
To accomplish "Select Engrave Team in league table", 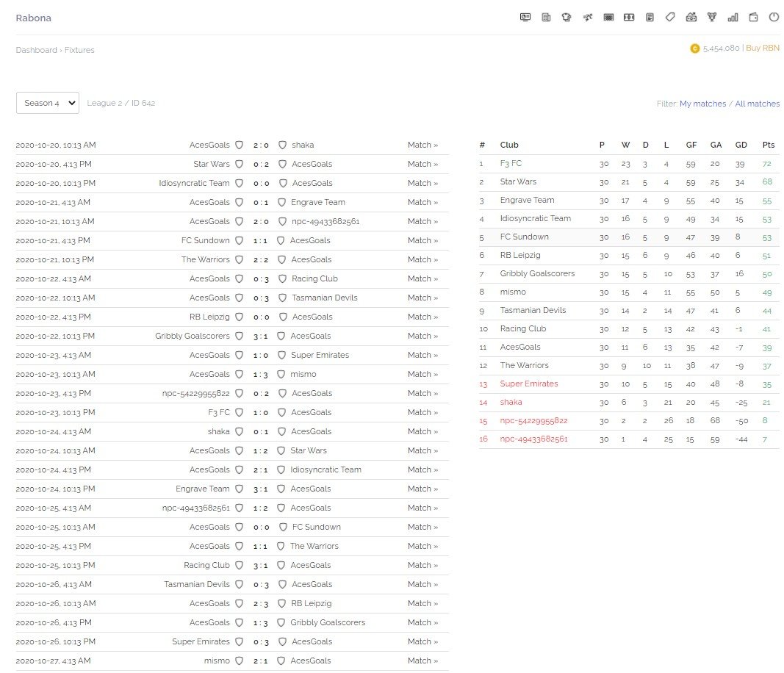I will tap(527, 200).
